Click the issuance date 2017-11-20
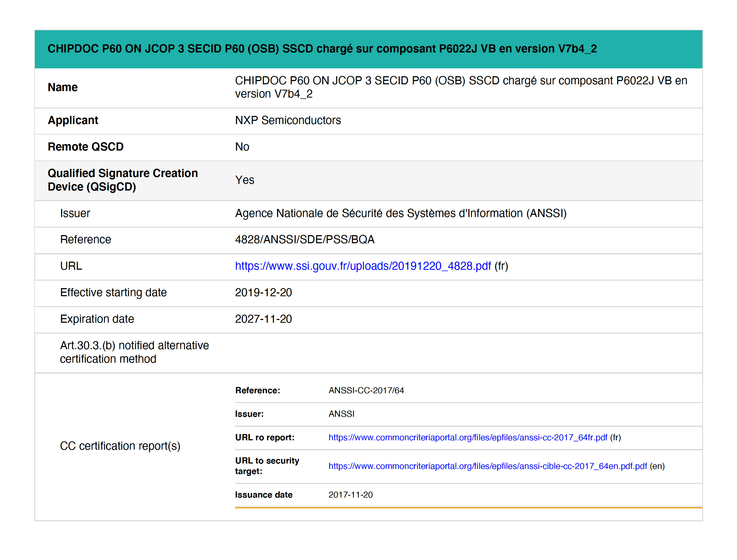 350,495
